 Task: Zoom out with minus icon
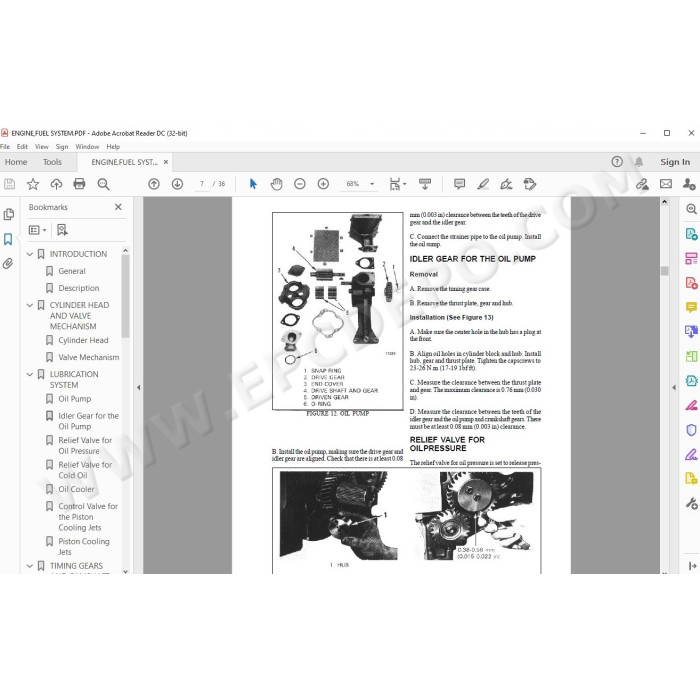tap(300, 184)
